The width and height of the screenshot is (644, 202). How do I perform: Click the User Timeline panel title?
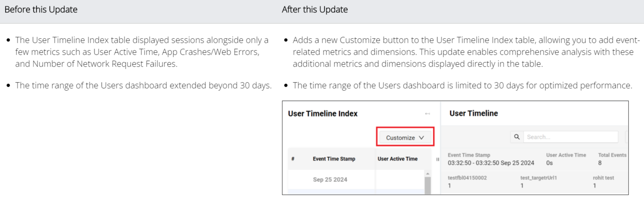click(x=473, y=113)
